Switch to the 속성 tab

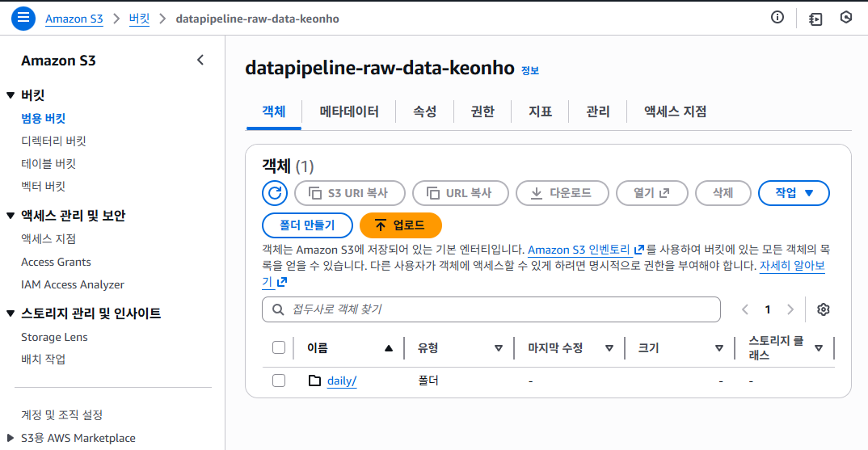424,111
